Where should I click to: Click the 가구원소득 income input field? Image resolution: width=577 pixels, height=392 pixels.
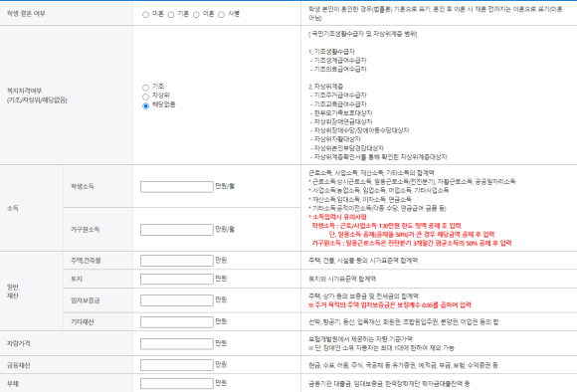(177, 230)
